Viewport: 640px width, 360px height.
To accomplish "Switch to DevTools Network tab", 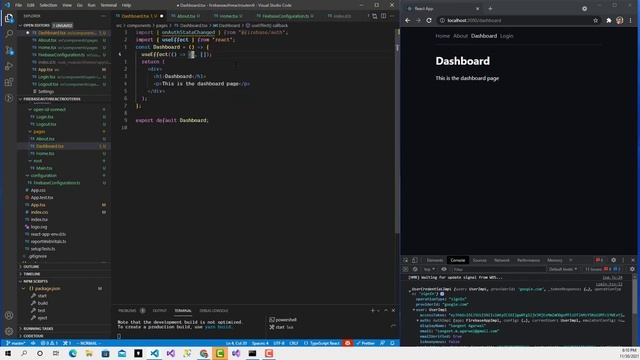I will click(502, 260).
